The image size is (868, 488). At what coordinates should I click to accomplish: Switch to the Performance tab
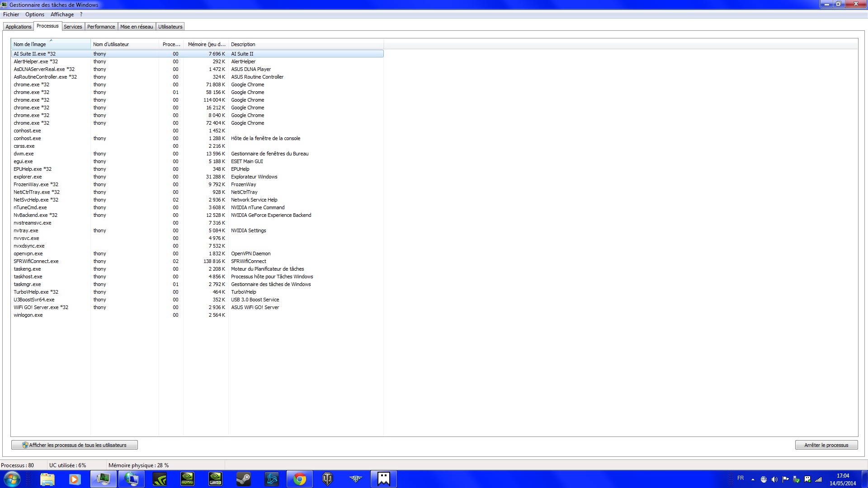(101, 27)
